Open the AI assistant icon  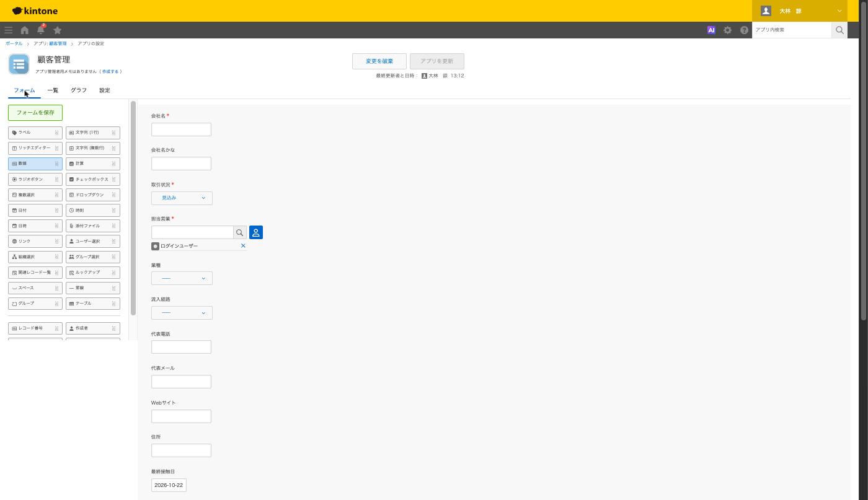click(711, 30)
